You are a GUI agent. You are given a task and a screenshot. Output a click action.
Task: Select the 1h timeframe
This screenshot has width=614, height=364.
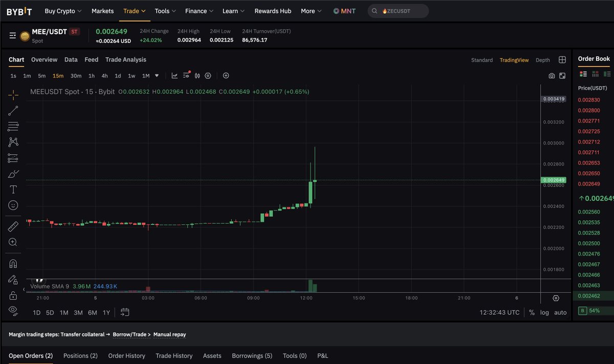(91, 76)
